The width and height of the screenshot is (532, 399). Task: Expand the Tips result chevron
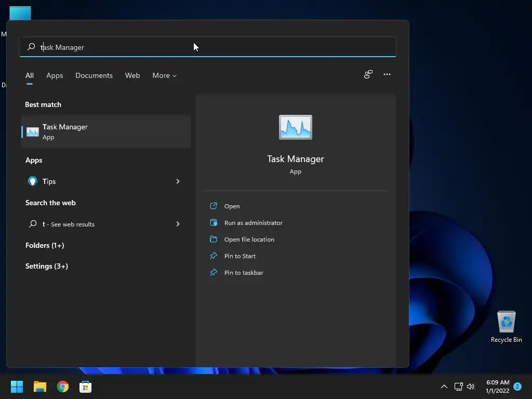[178, 181]
